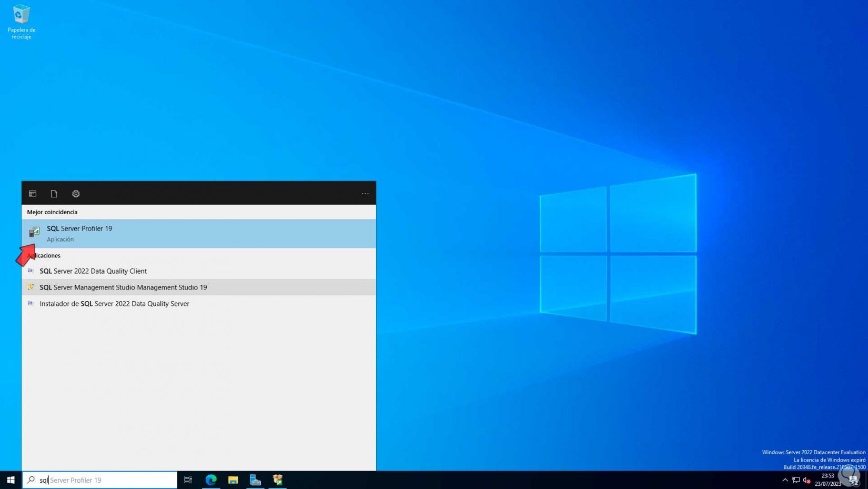868x489 pixels.
Task: Open File Explorer from the taskbar
Action: (233, 480)
